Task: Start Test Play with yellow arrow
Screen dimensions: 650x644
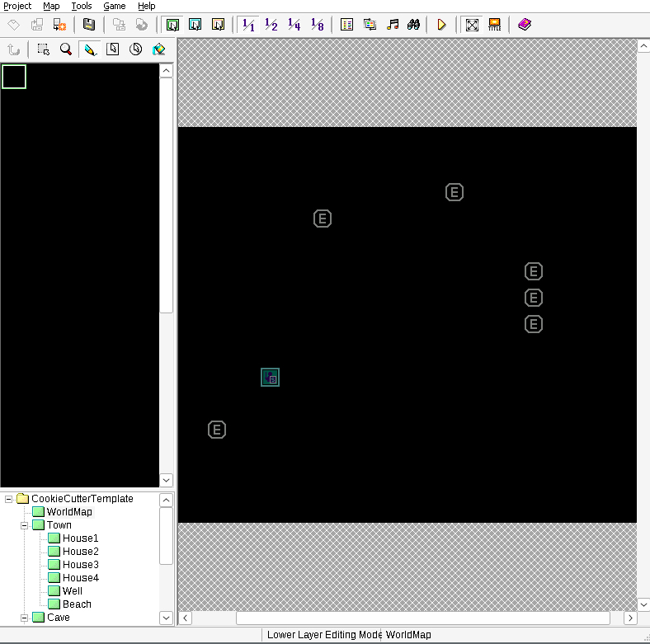Action: [x=442, y=25]
